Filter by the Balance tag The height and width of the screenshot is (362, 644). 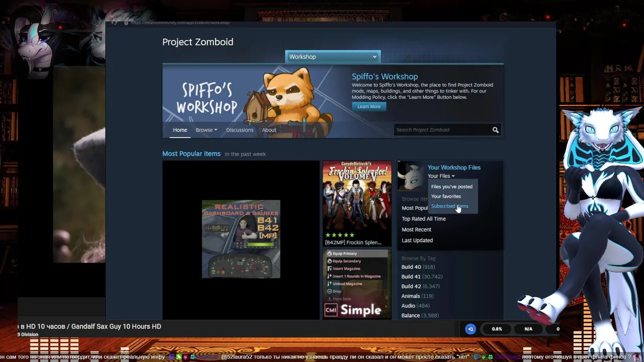click(x=420, y=315)
